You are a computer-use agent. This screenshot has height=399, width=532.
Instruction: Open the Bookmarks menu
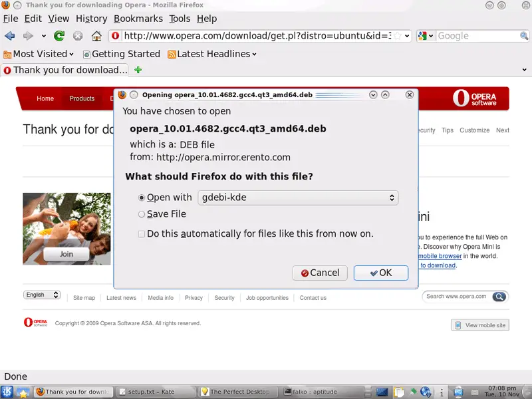pos(138,19)
